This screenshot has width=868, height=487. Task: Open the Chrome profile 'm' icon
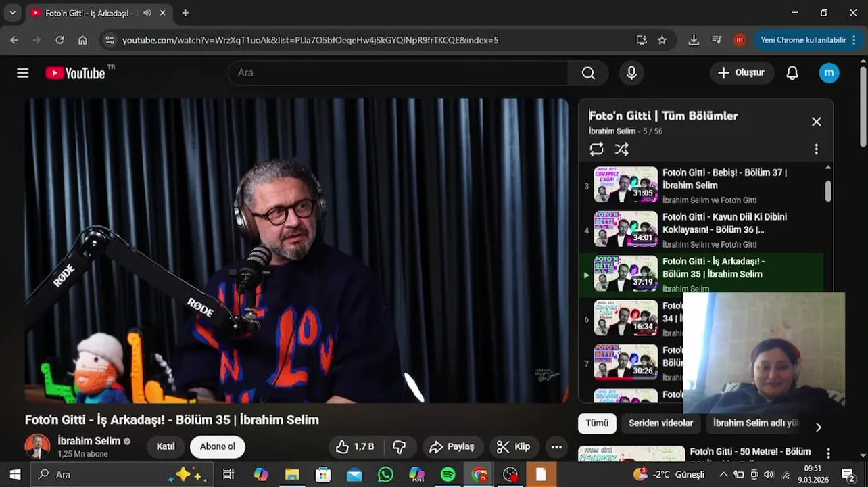coord(740,40)
